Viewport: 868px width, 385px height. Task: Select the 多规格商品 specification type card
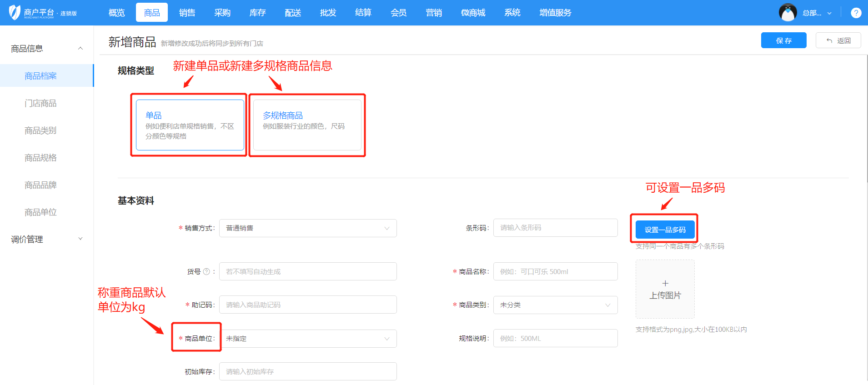pos(307,125)
